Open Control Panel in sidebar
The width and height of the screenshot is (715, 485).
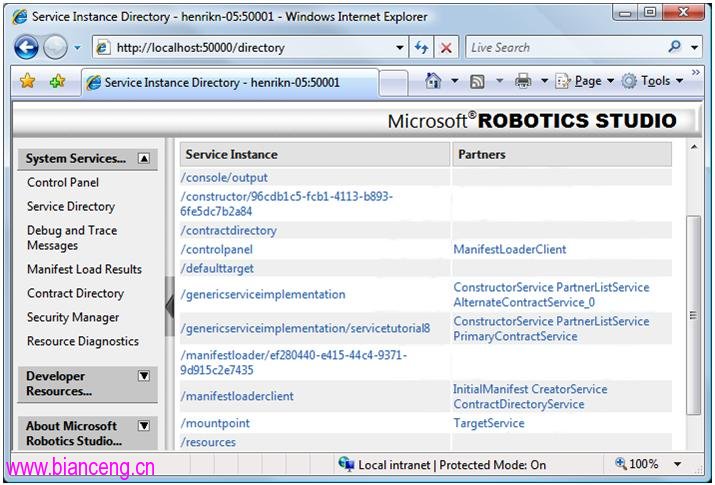[63, 182]
